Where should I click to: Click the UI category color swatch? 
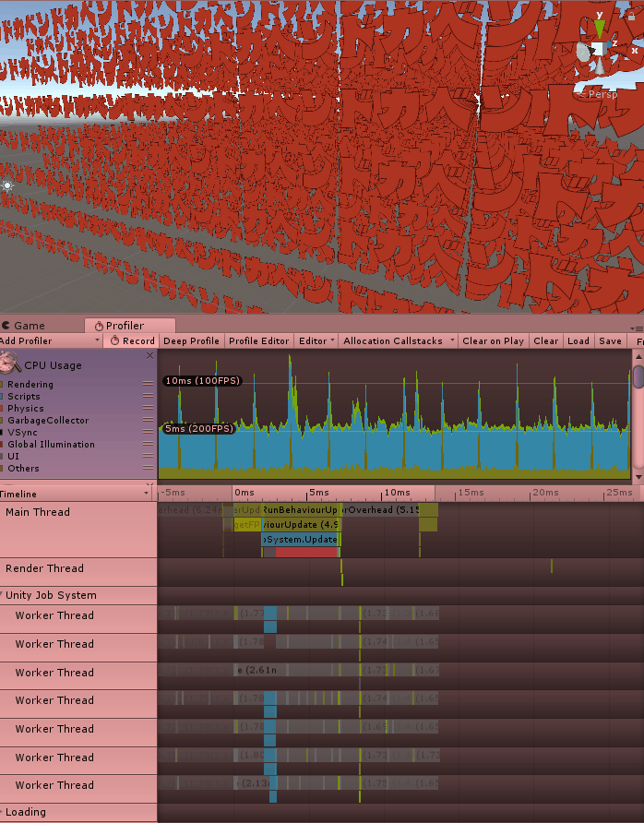coord(2,457)
